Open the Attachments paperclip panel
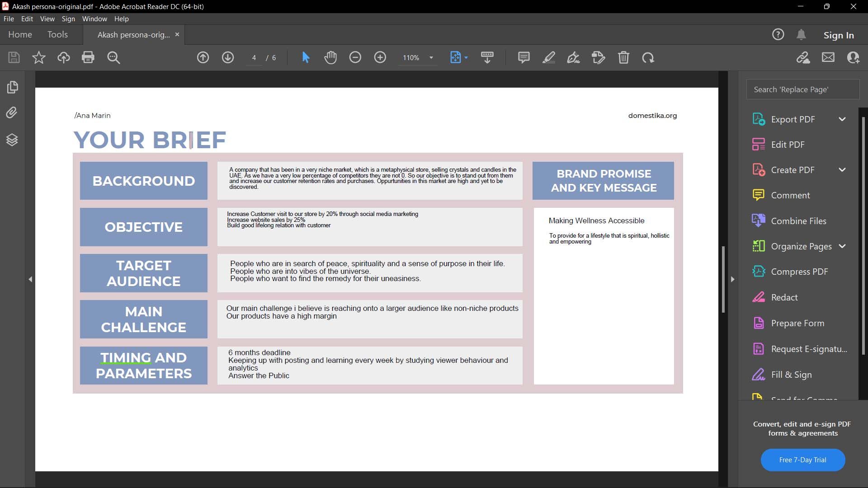The image size is (868, 488). [x=12, y=113]
